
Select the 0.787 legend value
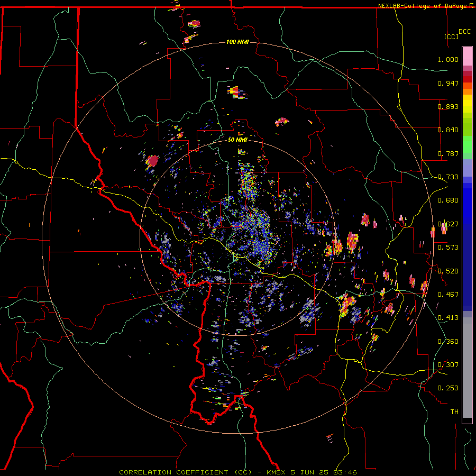tap(448, 153)
